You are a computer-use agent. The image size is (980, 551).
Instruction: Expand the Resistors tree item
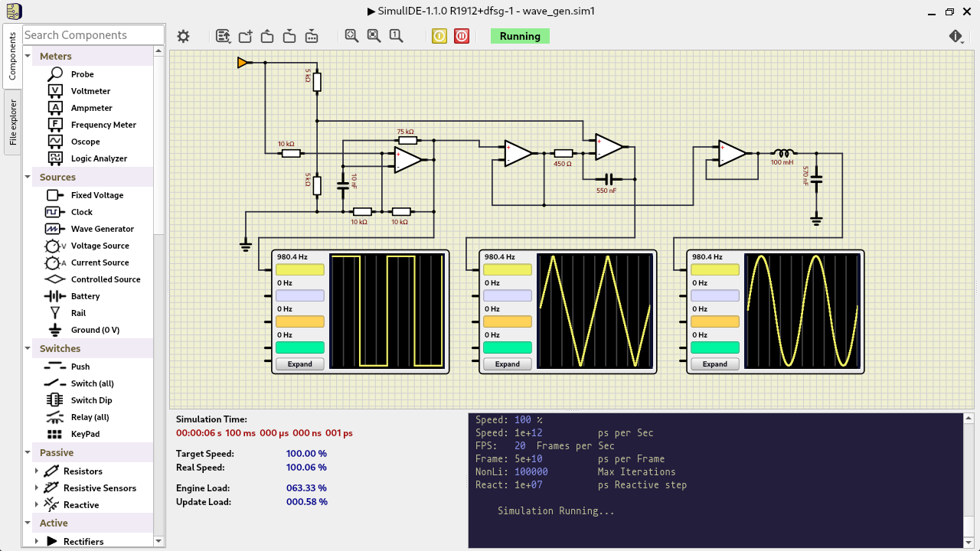coord(37,471)
